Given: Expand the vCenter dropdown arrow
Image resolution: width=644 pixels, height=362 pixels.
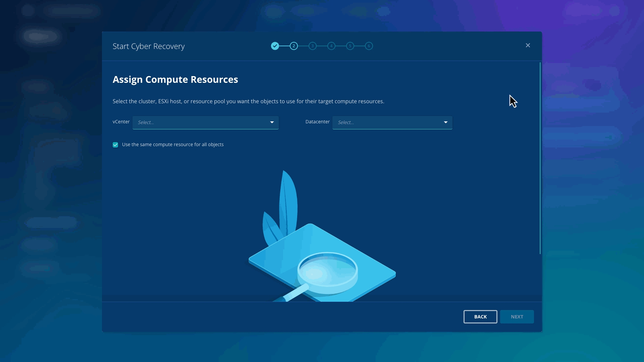Looking at the screenshot, I should (x=272, y=122).
